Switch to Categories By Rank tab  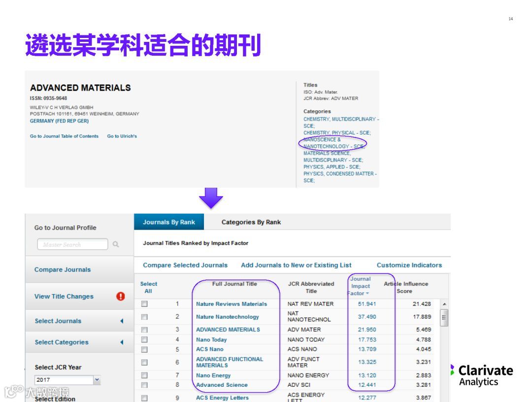(x=251, y=222)
